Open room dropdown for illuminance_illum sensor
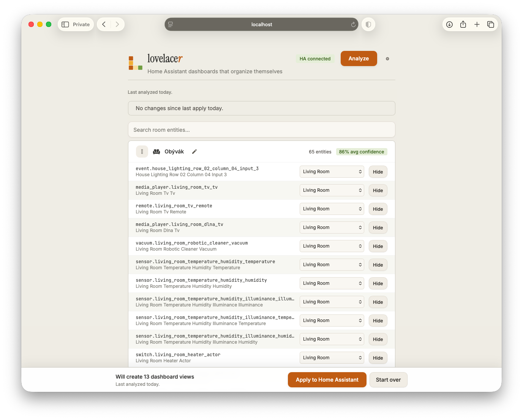This screenshot has width=523, height=420. pyautogui.click(x=332, y=302)
